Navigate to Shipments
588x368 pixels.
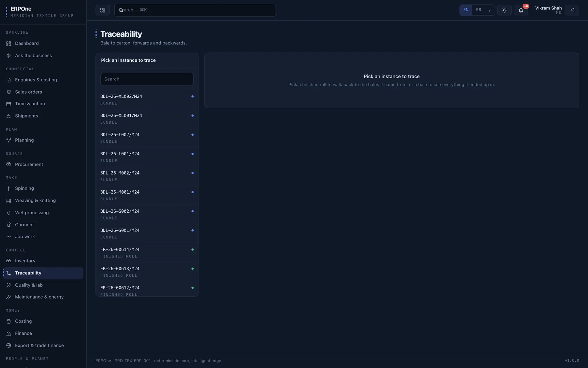pos(43,116)
